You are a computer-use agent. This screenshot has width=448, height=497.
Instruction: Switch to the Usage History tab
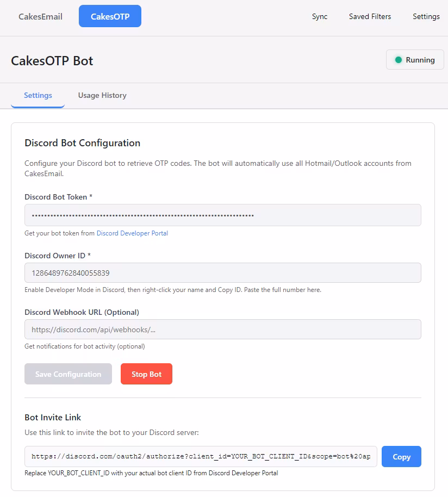coord(102,95)
